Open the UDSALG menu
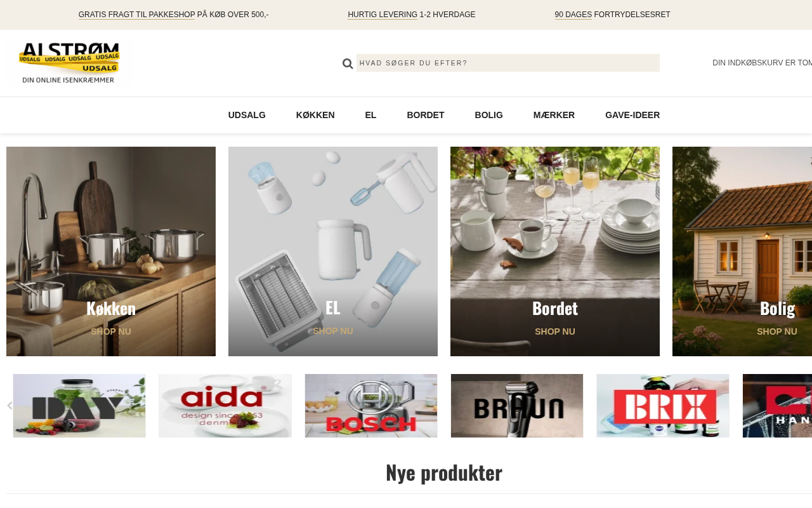Image resolution: width=812 pixels, height=508 pixels. [x=247, y=115]
